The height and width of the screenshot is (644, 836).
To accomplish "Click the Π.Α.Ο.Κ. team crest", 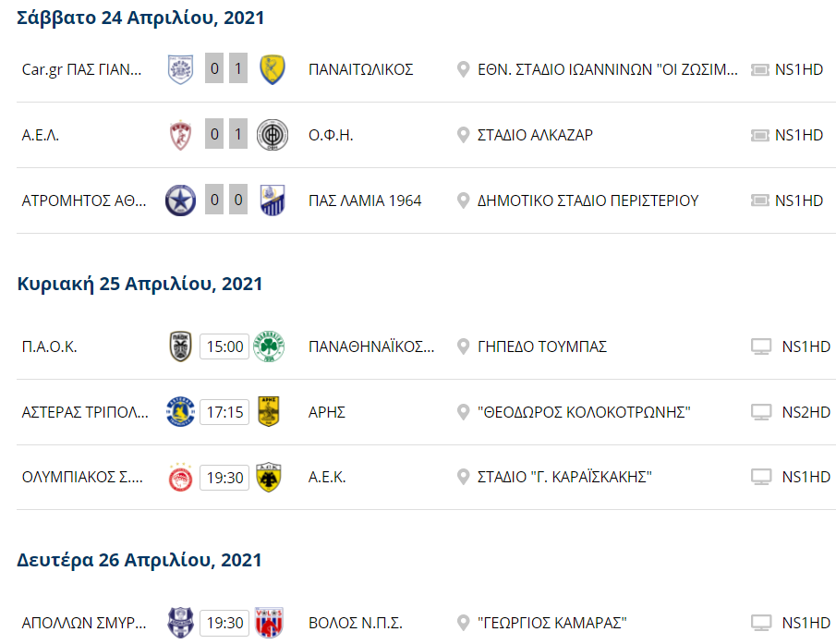I will (x=179, y=346).
